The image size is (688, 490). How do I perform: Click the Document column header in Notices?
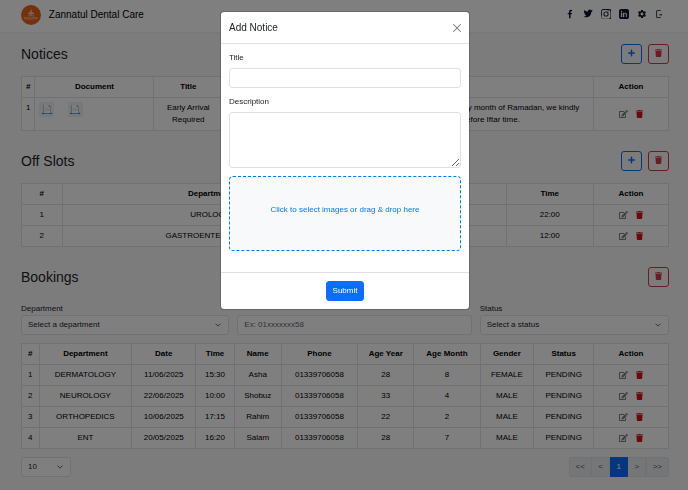94,86
